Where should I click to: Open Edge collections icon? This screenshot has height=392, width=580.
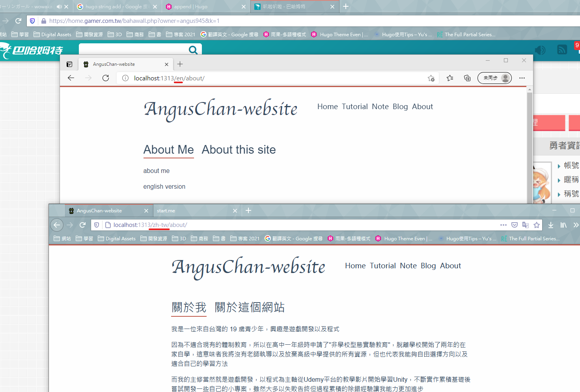[467, 78]
